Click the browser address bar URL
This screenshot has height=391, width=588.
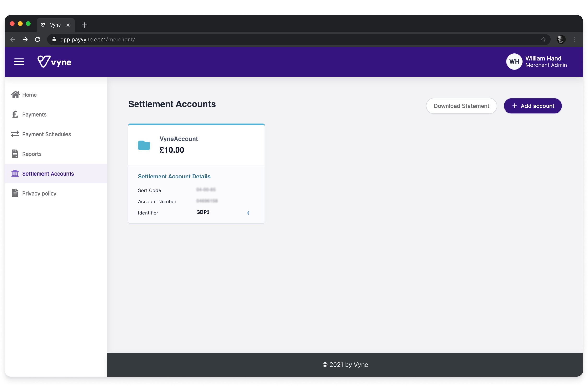97,39
